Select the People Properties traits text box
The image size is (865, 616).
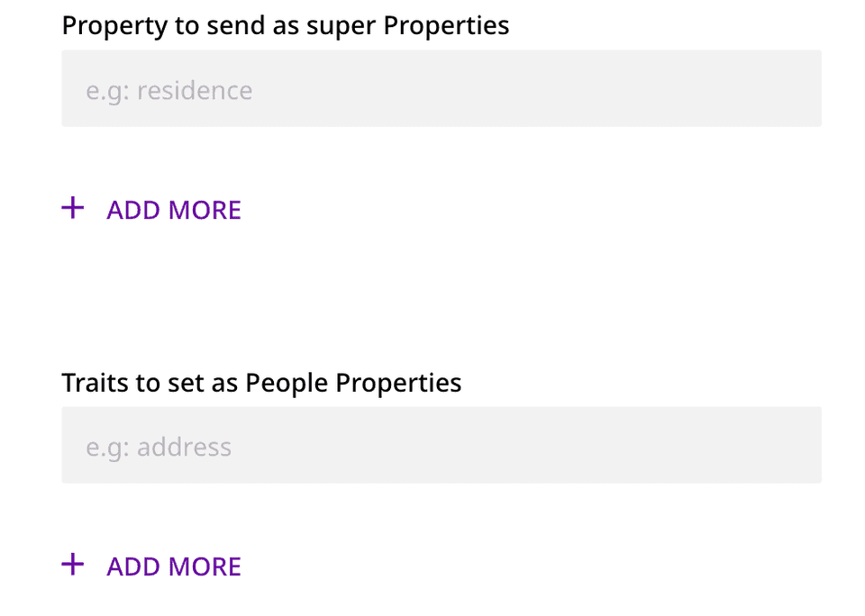point(442,445)
